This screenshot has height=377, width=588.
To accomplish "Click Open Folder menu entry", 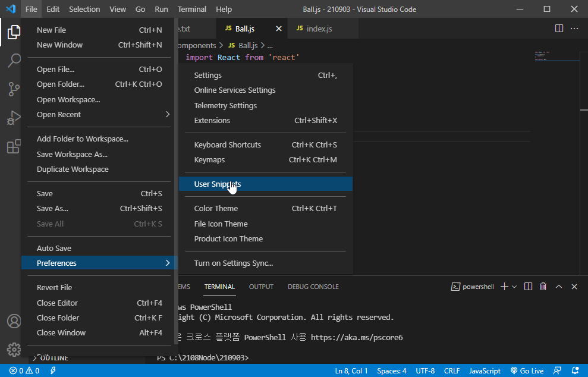I will click(x=99, y=84).
